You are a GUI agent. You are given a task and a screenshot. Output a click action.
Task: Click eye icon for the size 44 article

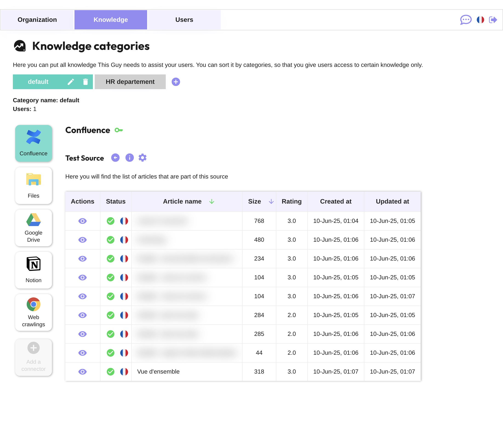[83, 353]
